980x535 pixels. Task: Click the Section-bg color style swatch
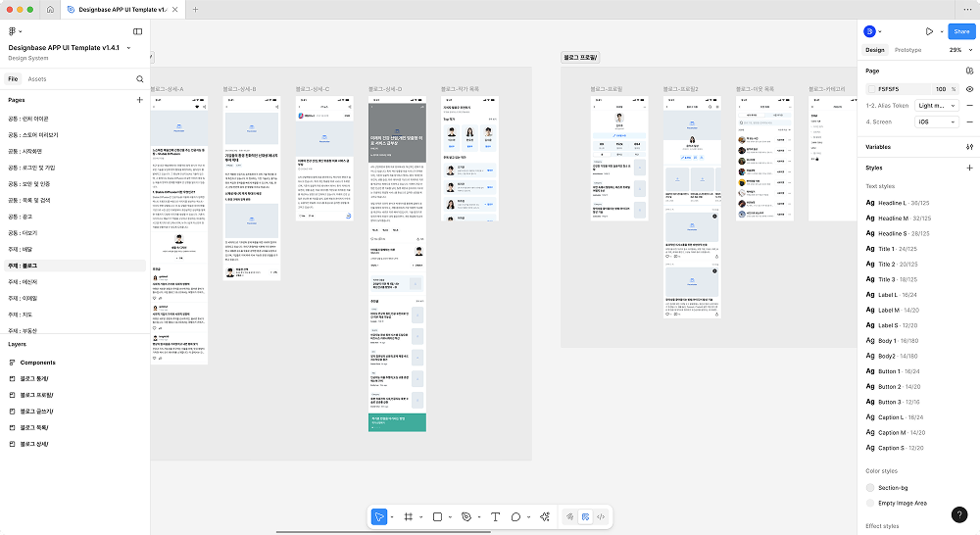(x=870, y=487)
